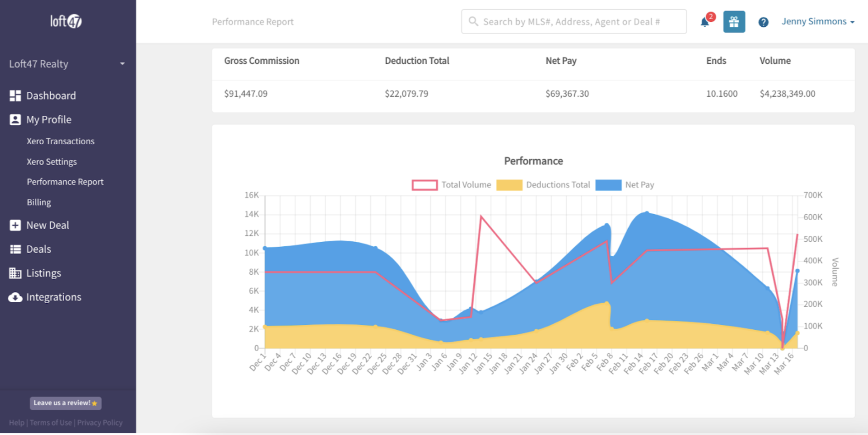
Task: Click the My Profile person icon
Action: click(x=15, y=120)
